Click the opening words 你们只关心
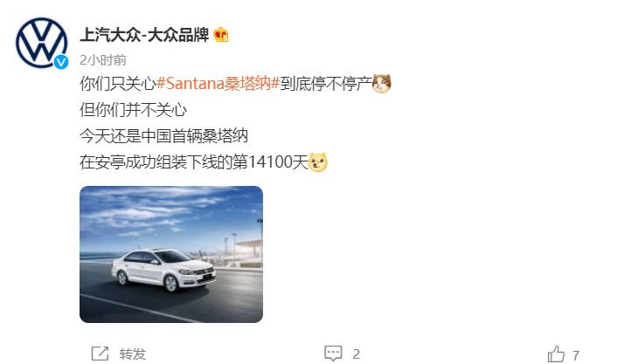 (118, 84)
